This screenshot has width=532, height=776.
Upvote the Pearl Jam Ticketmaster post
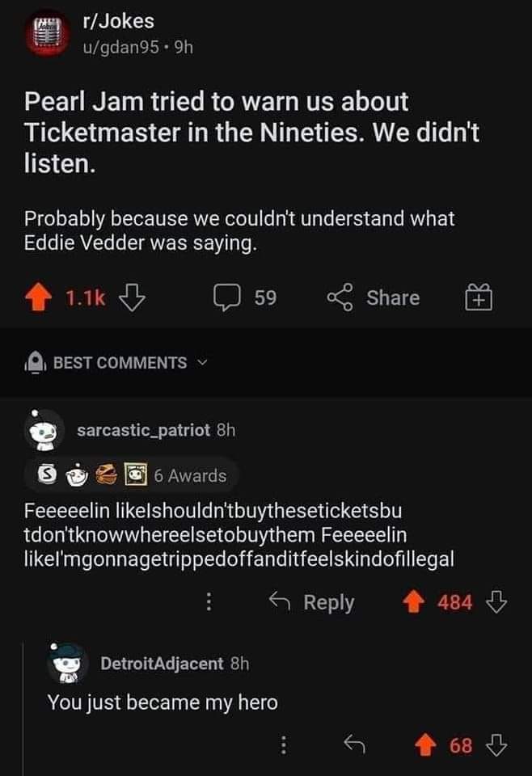click(36, 298)
